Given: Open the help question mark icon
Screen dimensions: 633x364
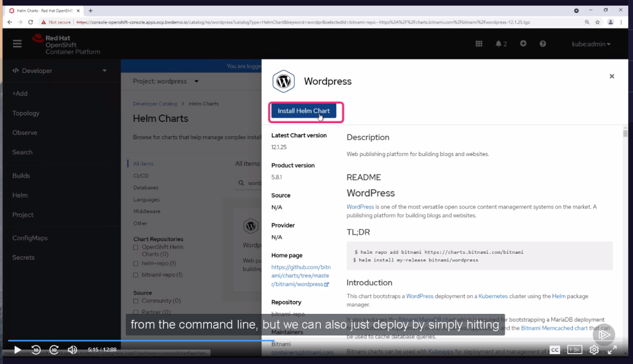Looking at the screenshot, I should click(543, 43).
